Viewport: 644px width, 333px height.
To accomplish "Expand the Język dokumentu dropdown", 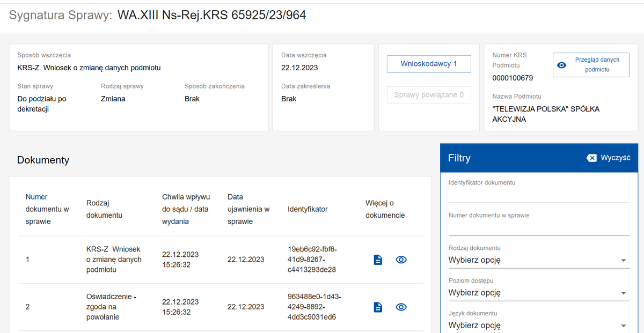I will click(539, 325).
